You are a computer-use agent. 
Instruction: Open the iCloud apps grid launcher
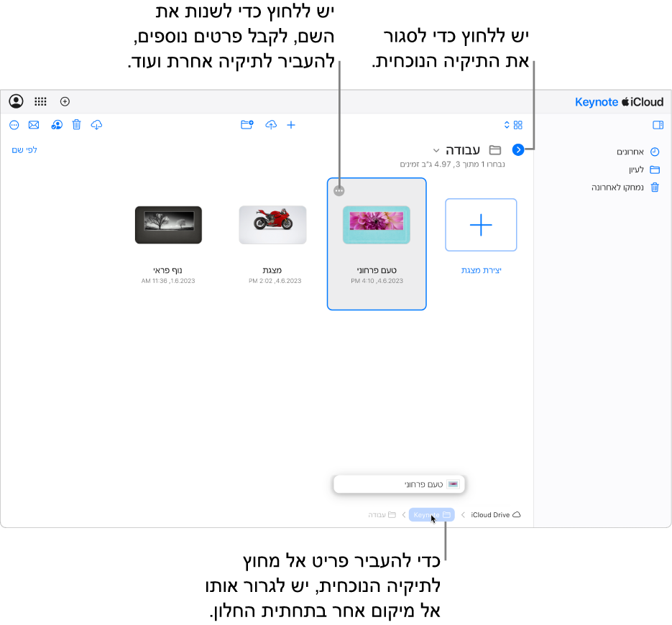pyautogui.click(x=40, y=101)
